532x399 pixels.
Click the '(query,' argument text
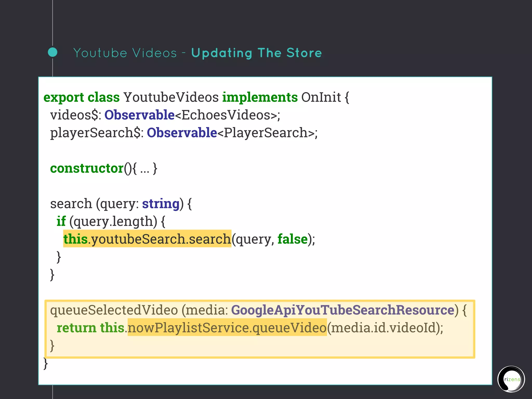click(253, 239)
